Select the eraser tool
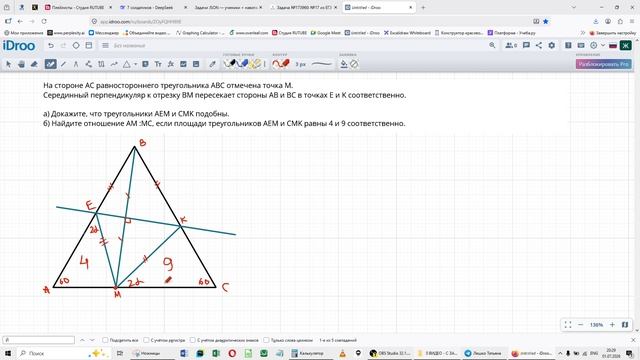The width and height of the screenshot is (640, 360). click(x=34, y=64)
